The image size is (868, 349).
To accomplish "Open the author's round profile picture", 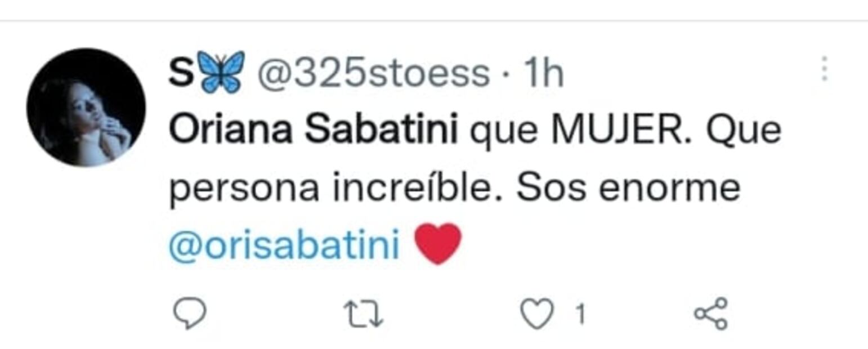I will click(86, 107).
